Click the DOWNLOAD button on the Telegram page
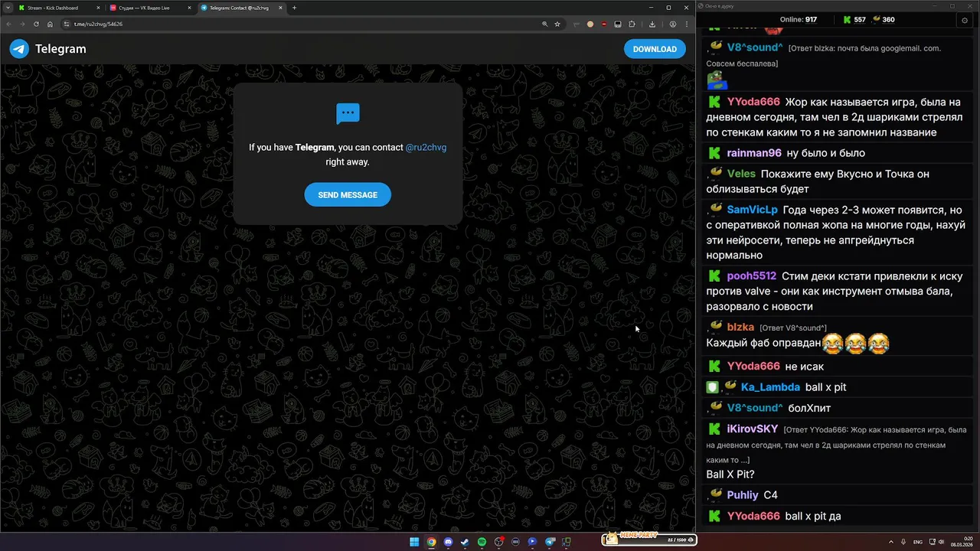The image size is (980, 551). click(x=655, y=49)
